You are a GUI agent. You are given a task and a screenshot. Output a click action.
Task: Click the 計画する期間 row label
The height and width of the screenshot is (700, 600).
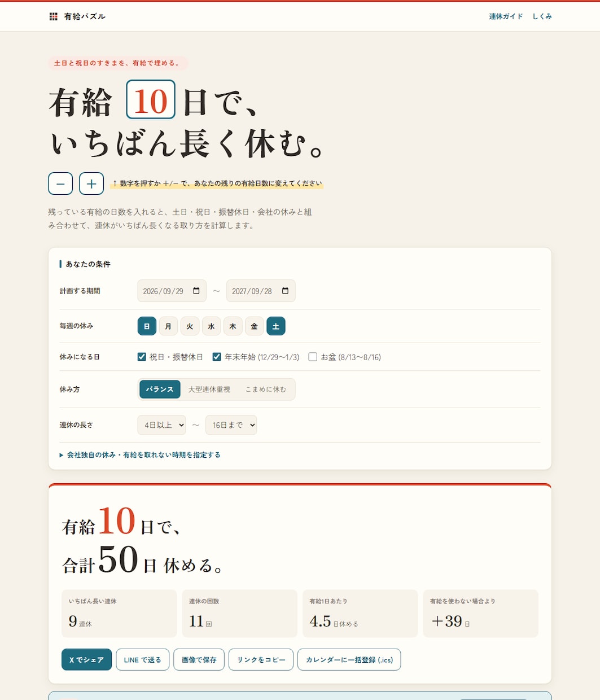[80, 291]
